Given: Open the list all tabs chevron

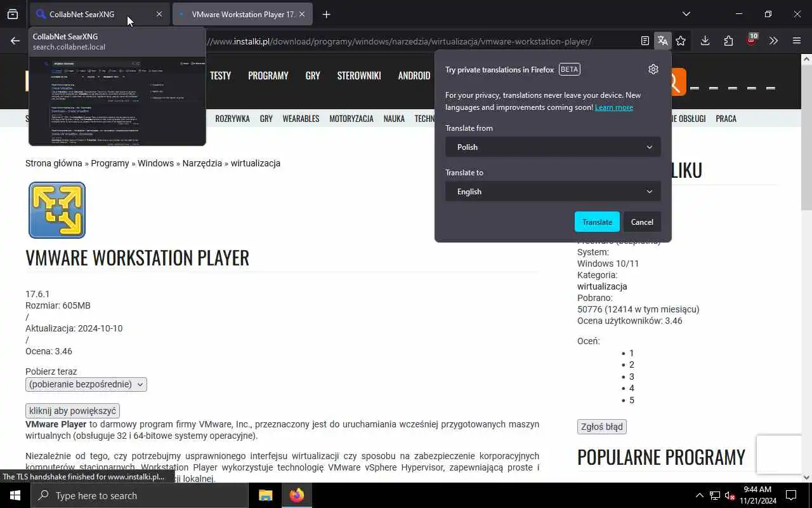Looking at the screenshot, I should click(686, 14).
